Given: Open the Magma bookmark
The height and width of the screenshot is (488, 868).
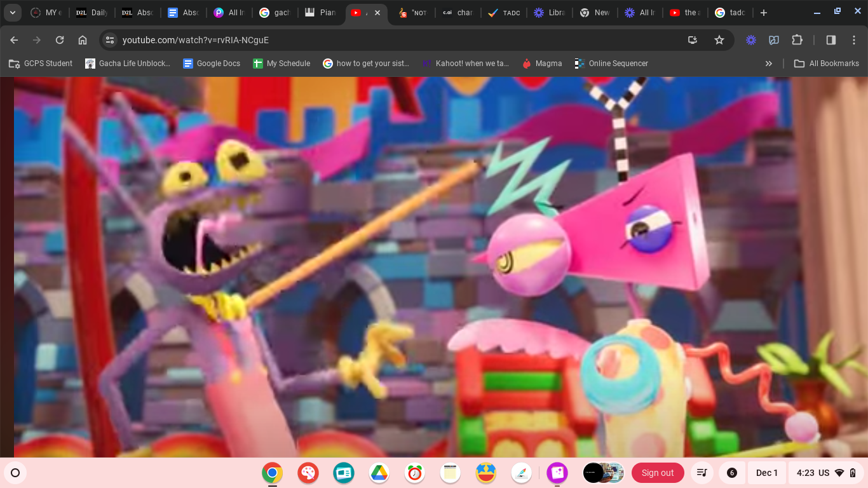Looking at the screenshot, I should coord(542,64).
